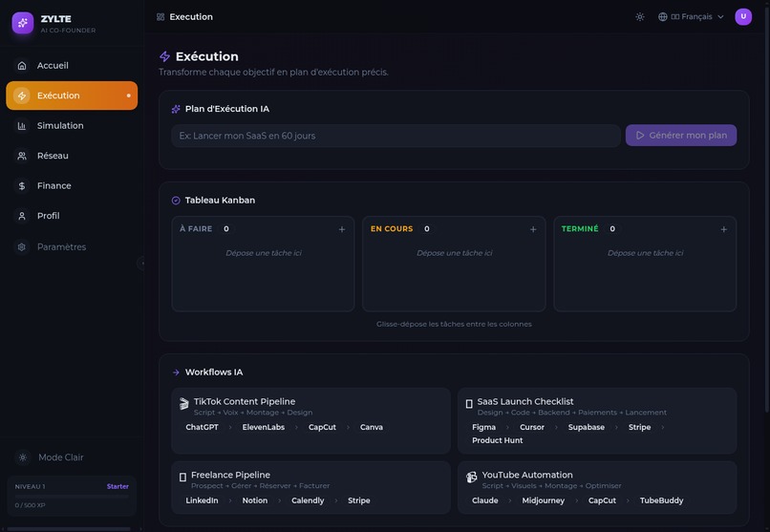This screenshot has height=532, width=770.
Task: Click the EN COURS drop zone placeholder
Action: pyautogui.click(x=454, y=253)
